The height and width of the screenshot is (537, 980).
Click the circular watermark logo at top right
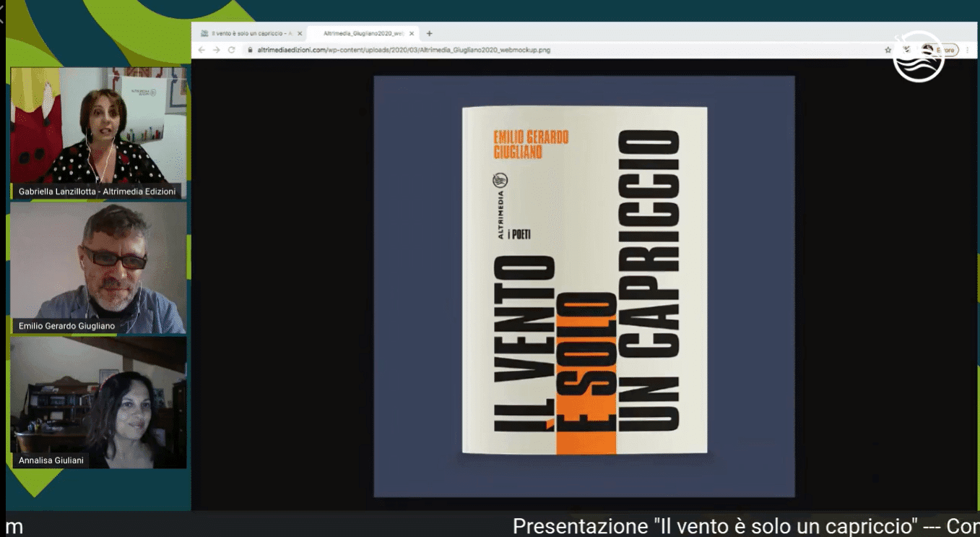pos(917,58)
